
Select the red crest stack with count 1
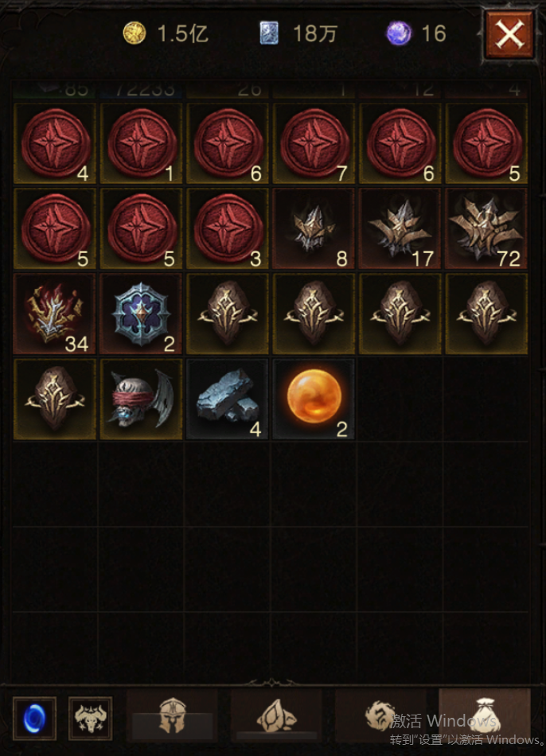[142, 143]
